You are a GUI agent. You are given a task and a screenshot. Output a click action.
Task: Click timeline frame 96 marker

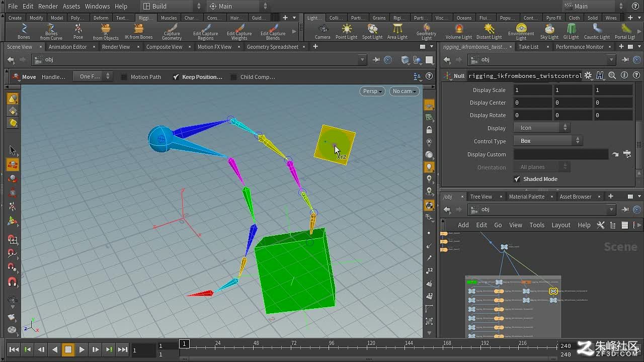(332, 343)
